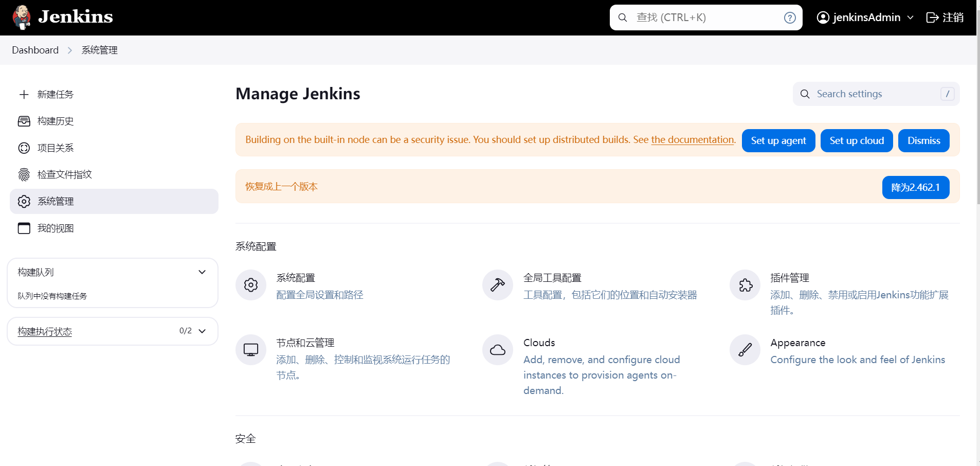Click the fingerprint icon for 检查文件指纹
This screenshot has width=980, height=466.
(24, 174)
